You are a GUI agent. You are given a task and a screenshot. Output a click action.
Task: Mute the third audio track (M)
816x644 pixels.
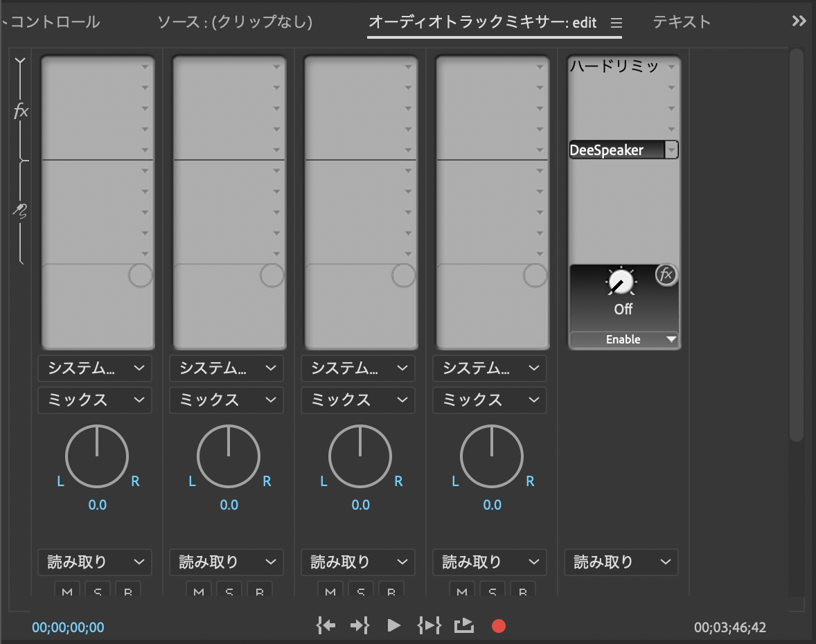[x=330, y=590]
